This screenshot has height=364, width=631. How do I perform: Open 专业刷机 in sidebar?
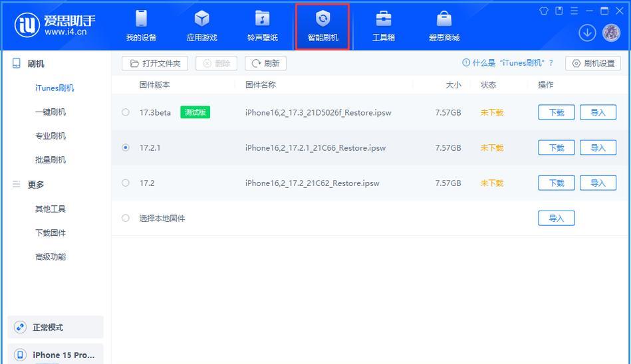[51, 136]
